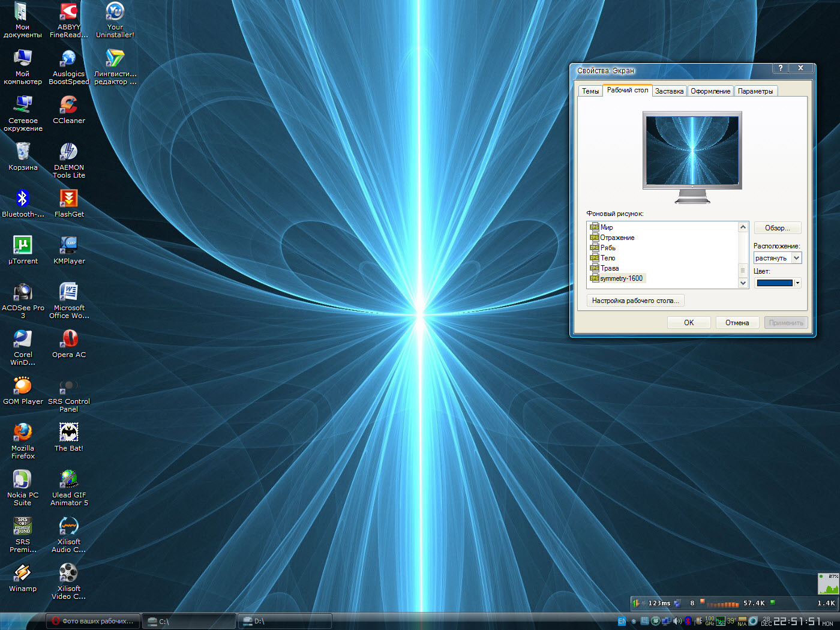Click the wallpaper list scroll-down arrow
The height and width of the screenshot is (630, 840).
coord(743,283)
